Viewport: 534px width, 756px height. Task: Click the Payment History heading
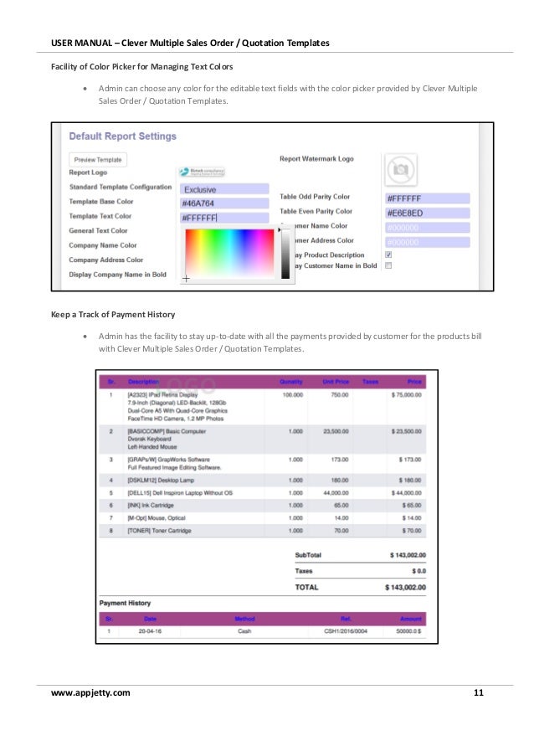click(x=125, y=603)
